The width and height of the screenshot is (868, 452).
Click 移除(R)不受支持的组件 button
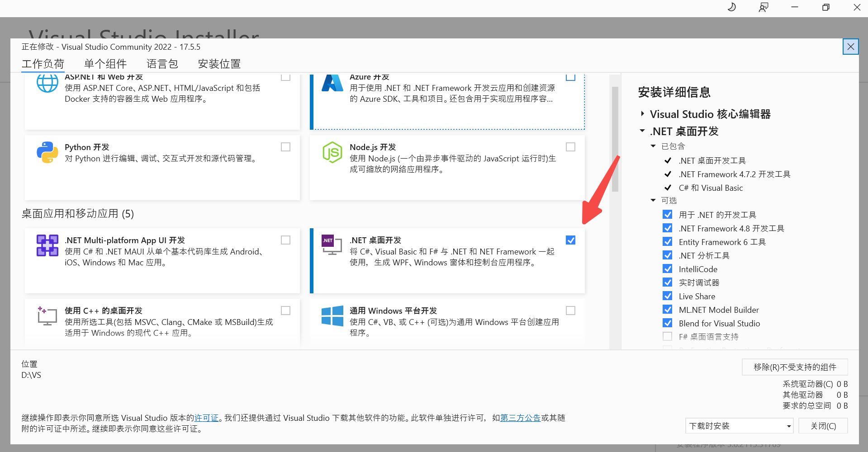795,367
